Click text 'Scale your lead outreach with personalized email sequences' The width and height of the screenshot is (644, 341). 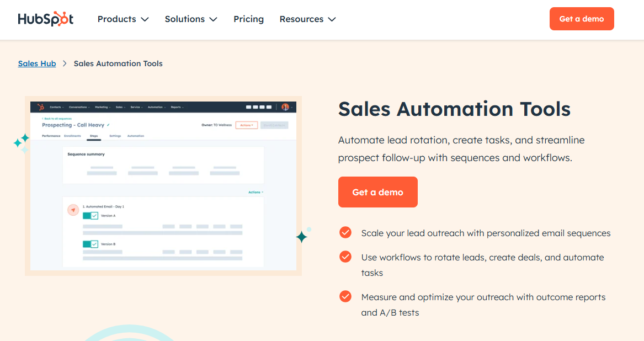[486, 233]
